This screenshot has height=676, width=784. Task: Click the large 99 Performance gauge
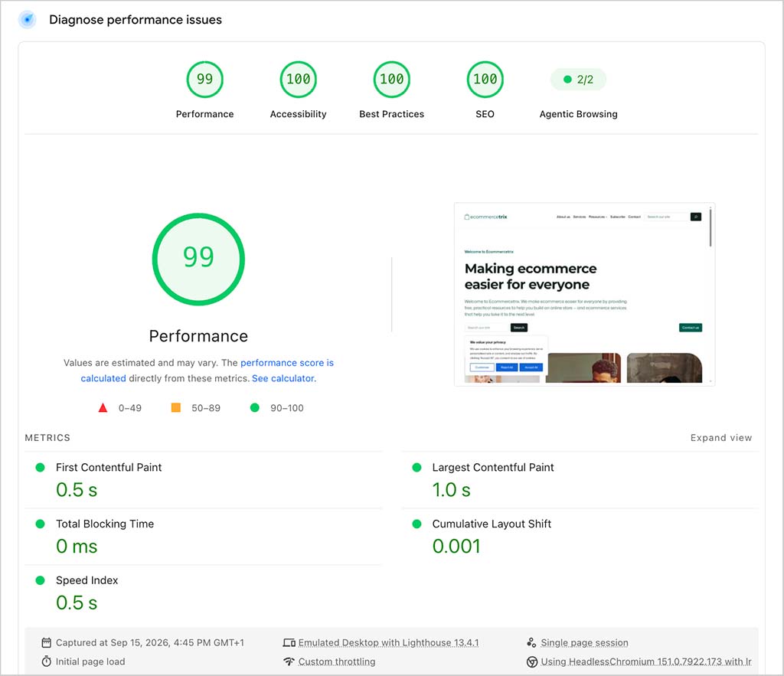[198, 259]
